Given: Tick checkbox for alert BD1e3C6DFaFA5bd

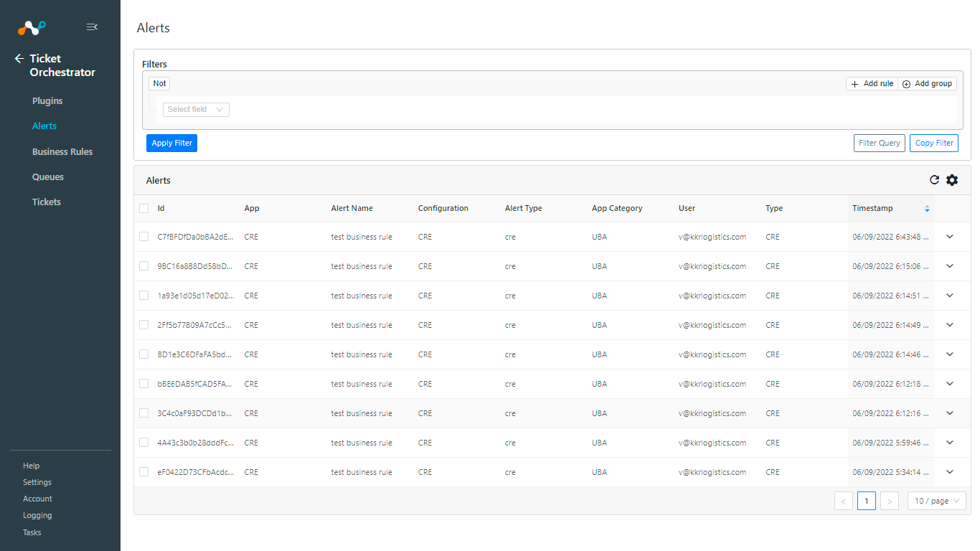Looking at the screenshot, I should [x=144, y=354].
